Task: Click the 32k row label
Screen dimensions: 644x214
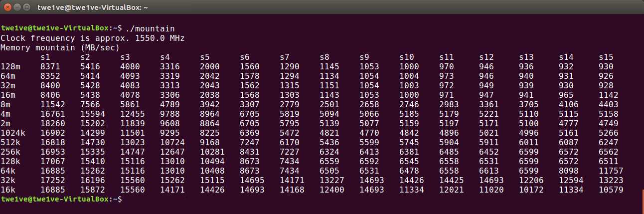Action: (8, 180)
